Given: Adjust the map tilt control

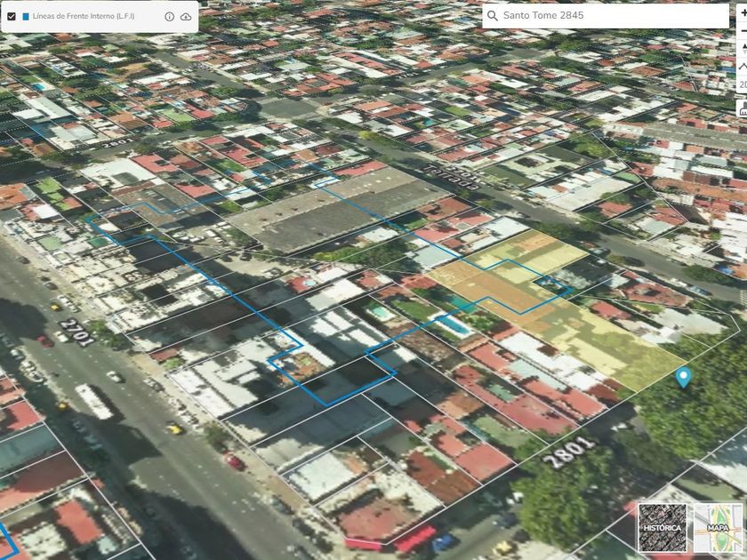Looking at the screenshot, I should point(743,67).
